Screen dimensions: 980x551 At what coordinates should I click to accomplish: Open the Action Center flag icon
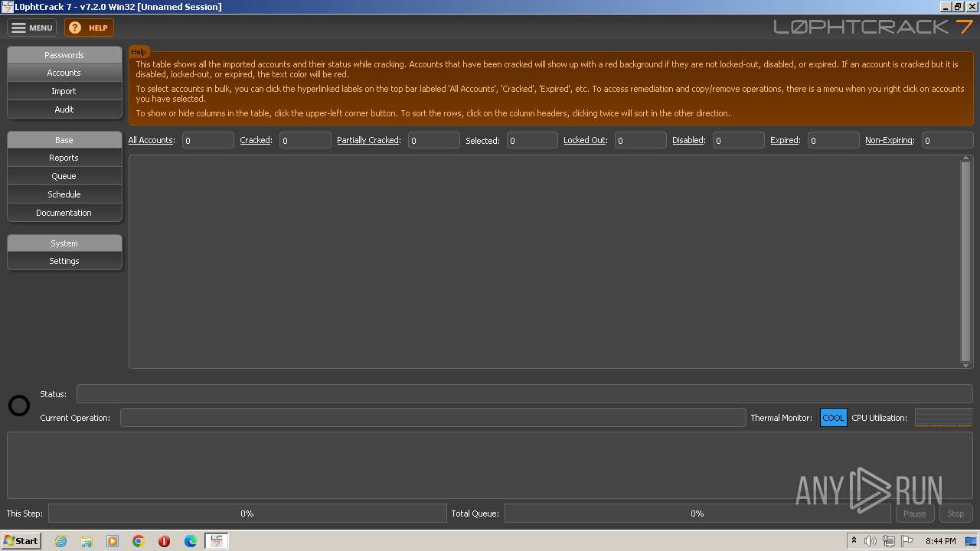(907, 541)
